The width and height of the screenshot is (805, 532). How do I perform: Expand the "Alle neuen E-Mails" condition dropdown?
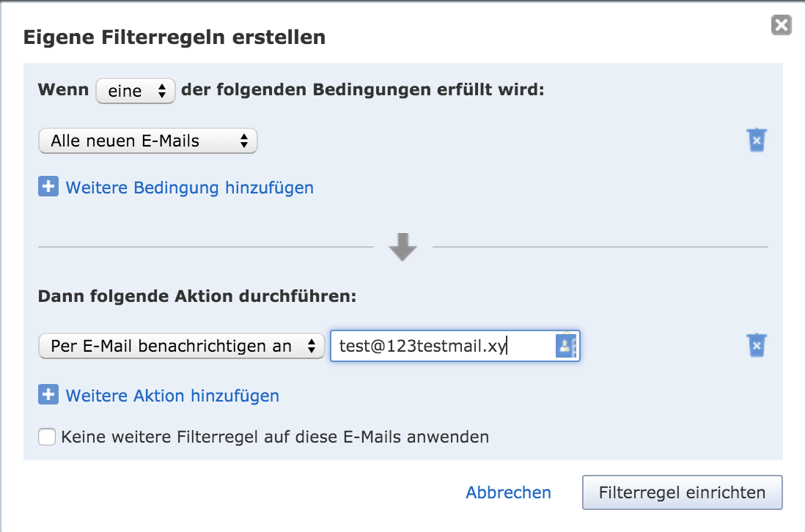click(x=148, y=141)
